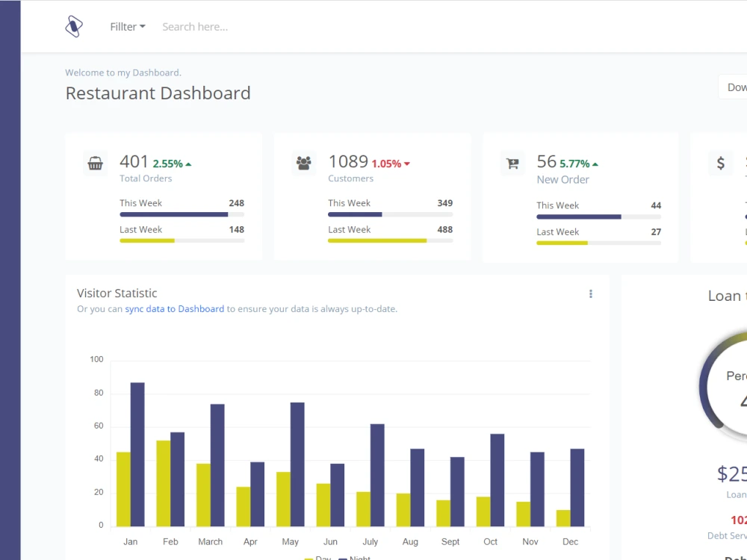This screenshot has width=747, height=560.
Task: Click the 1.05% decrease indicator
Action: 391,164
